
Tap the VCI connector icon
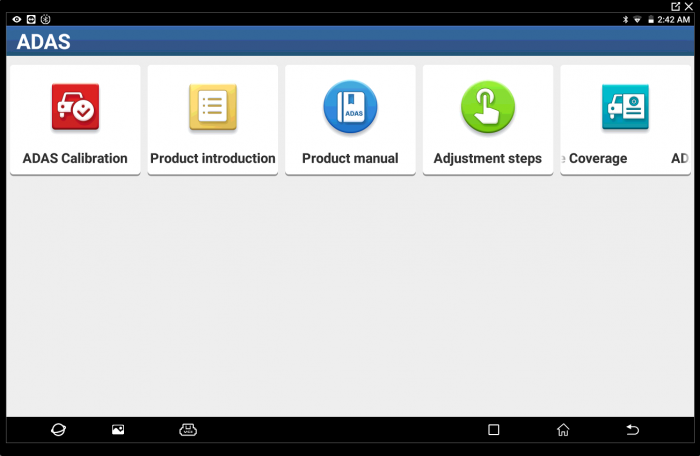coord(188,430)
